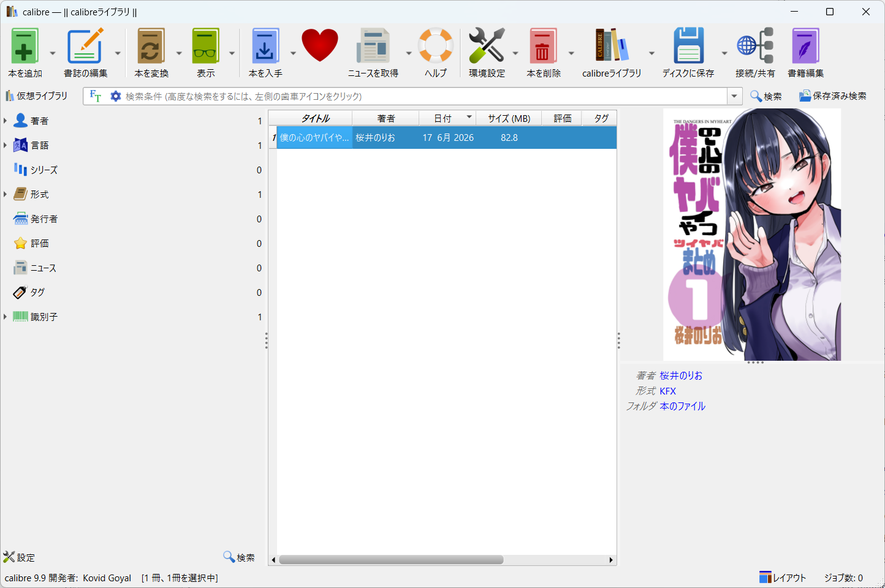The height and width of the screenshot is (588, 885).
Task: Open the ニュースを取得 dropdown arrow
Action: point(409,53)
